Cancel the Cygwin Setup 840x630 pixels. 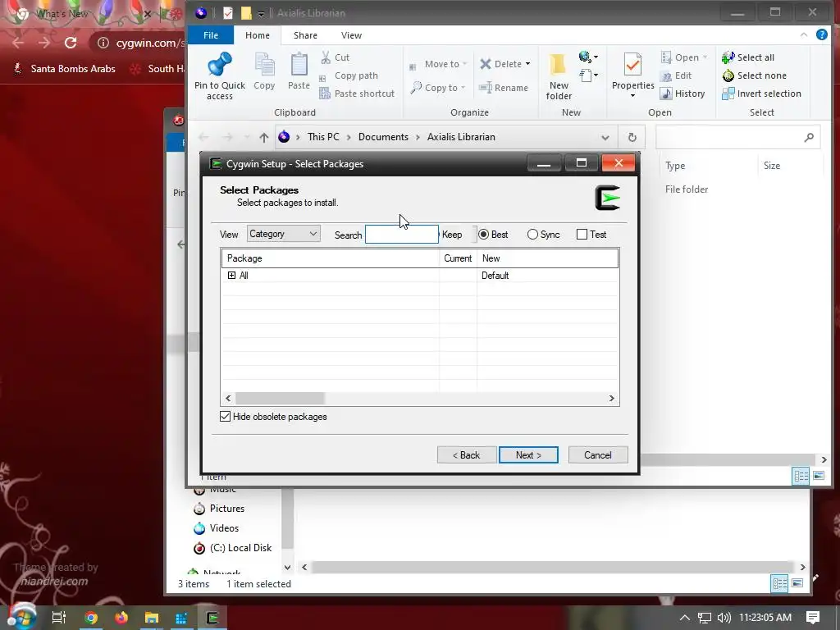(598, 454)
